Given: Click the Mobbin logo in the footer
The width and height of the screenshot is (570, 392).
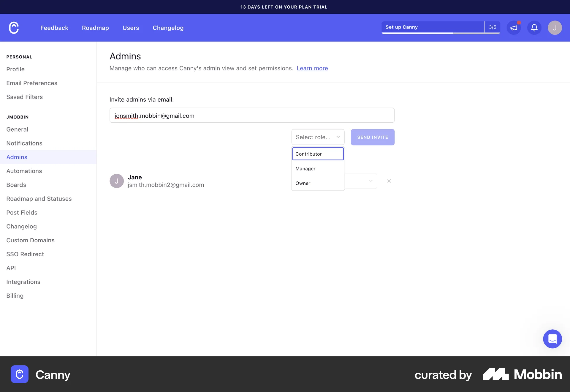Looking at the screenshot, I should click(522, 375).
